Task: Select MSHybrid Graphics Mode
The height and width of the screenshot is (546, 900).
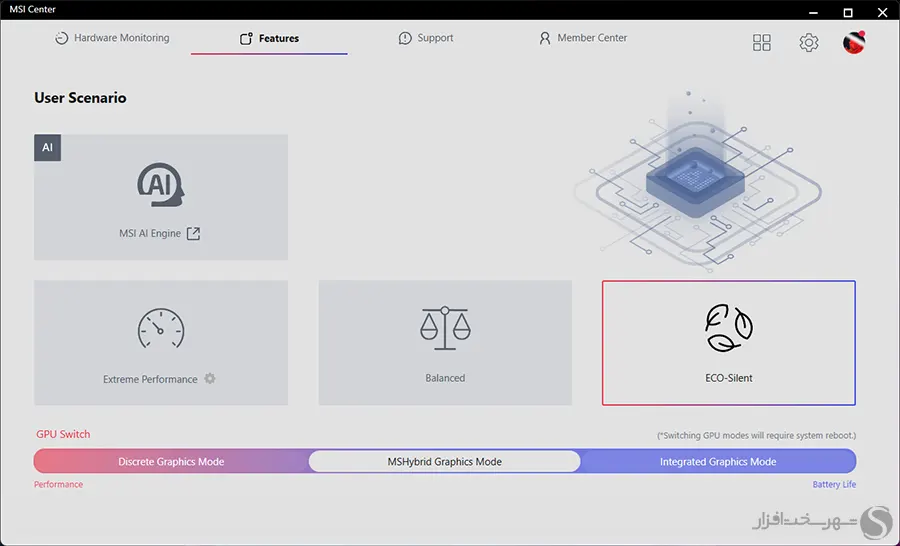Action: point(444,462)
